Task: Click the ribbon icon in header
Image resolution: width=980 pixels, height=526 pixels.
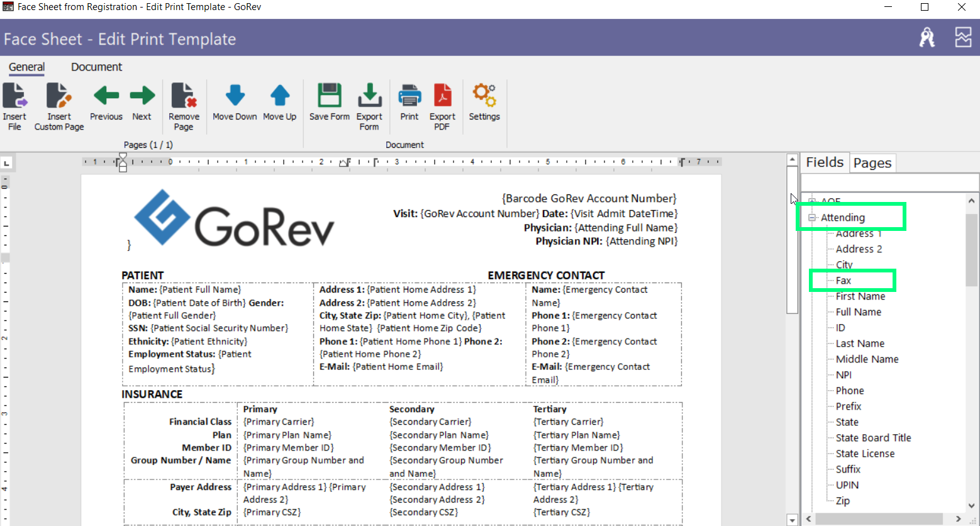Action: tap(927, 38)
